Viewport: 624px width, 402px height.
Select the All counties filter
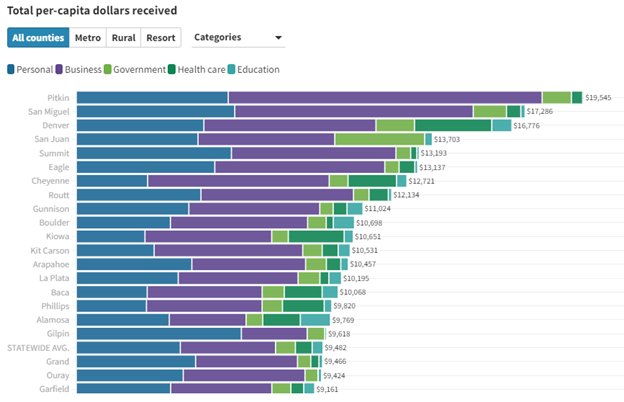tap(39, 38)
